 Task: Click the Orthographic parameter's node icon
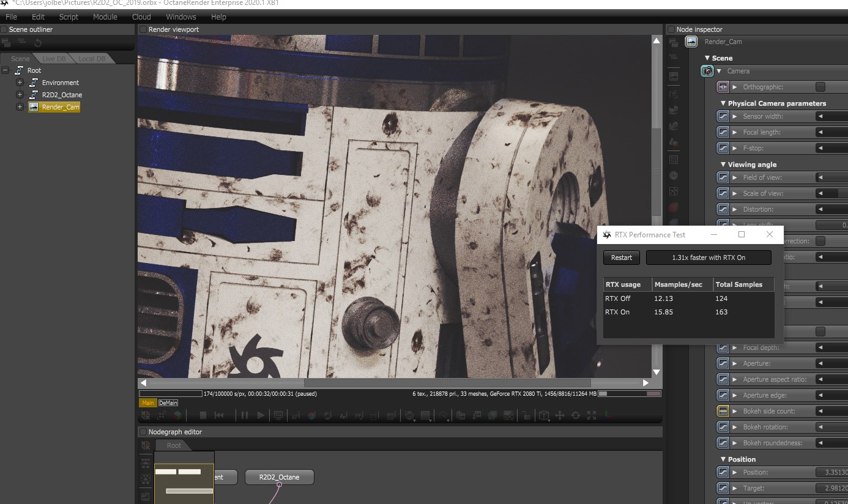point(723,87)
